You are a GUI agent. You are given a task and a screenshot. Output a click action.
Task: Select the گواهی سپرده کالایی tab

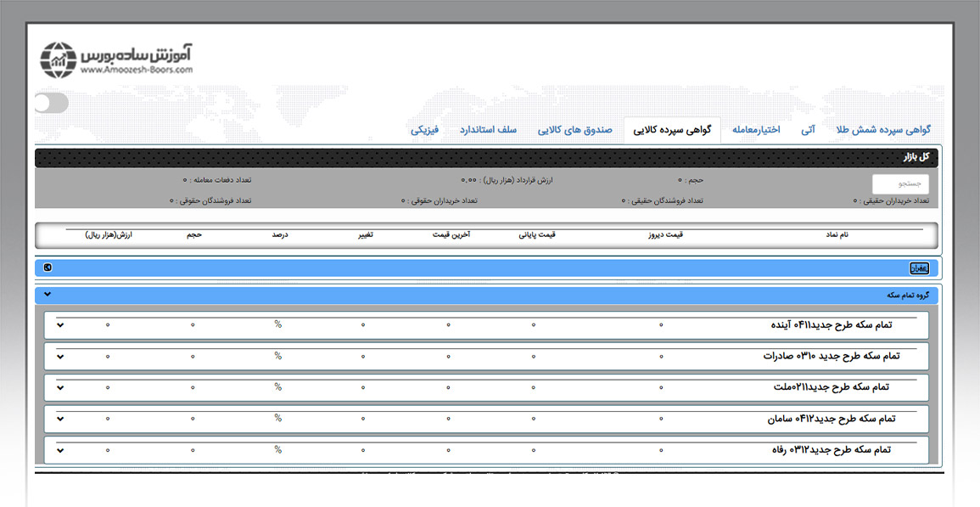pos(672,130)
